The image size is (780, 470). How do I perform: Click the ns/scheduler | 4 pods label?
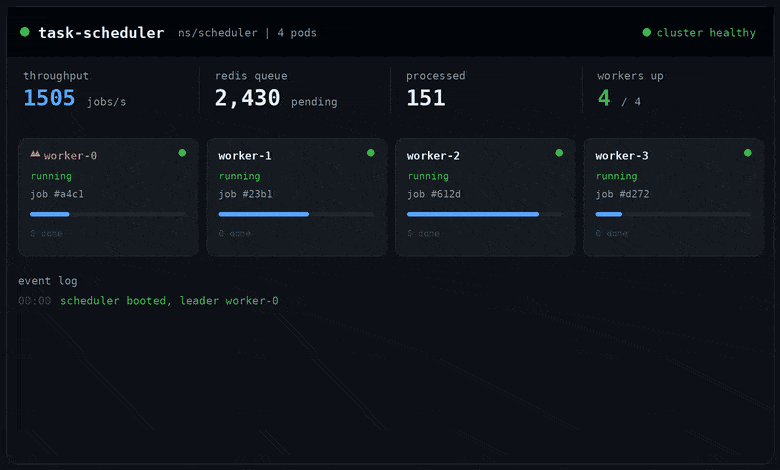(247, 33)
